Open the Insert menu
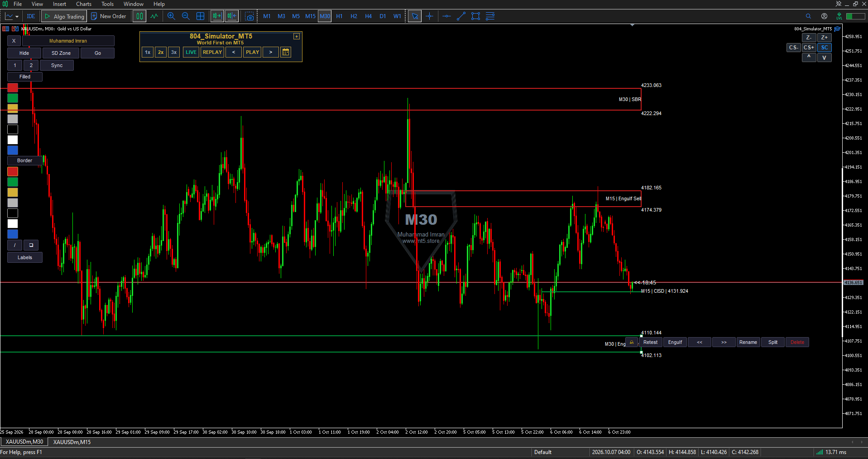The width and height of the screenshot is (868, 459). pos(59,4)
